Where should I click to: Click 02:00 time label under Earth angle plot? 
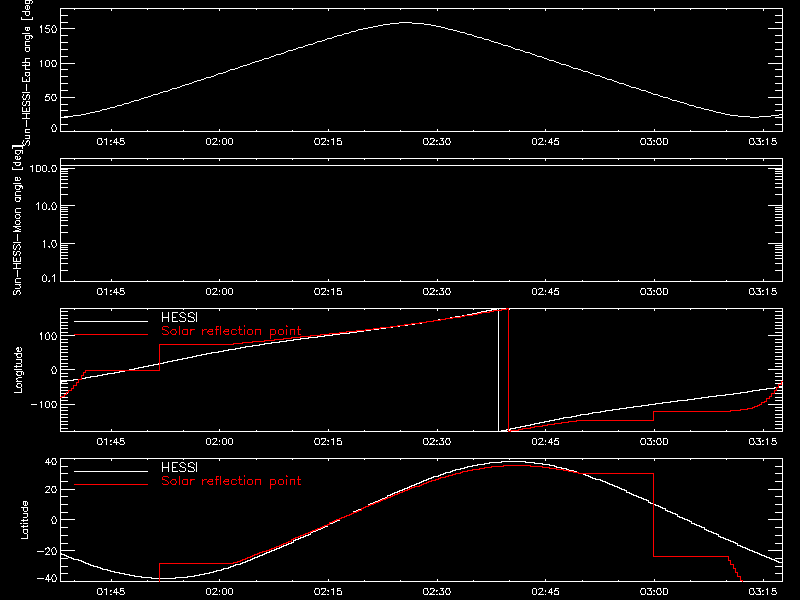(x=219, y=141)
